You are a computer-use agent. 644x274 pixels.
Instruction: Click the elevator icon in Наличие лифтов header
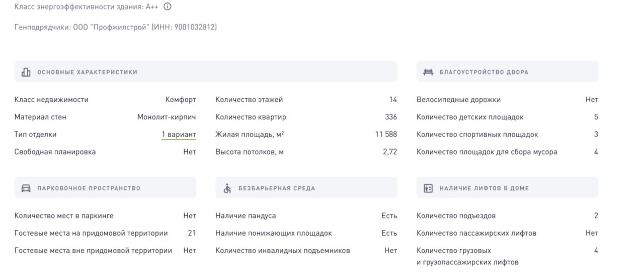click(x=428, y=188)
